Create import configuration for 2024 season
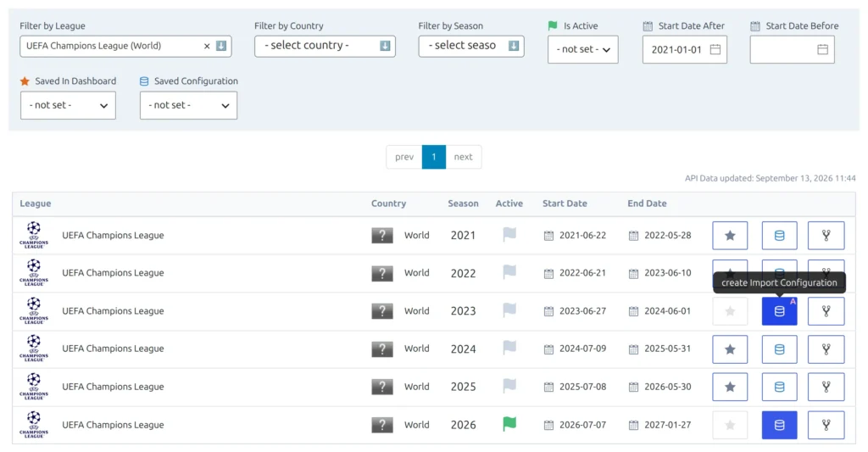868x452 pixels. point(779,349)
